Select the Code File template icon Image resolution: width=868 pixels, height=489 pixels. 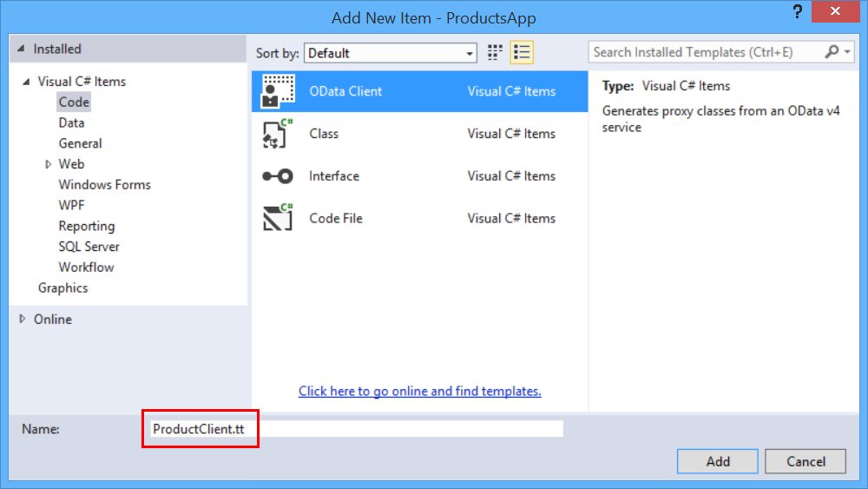click(x=278, y=218)
